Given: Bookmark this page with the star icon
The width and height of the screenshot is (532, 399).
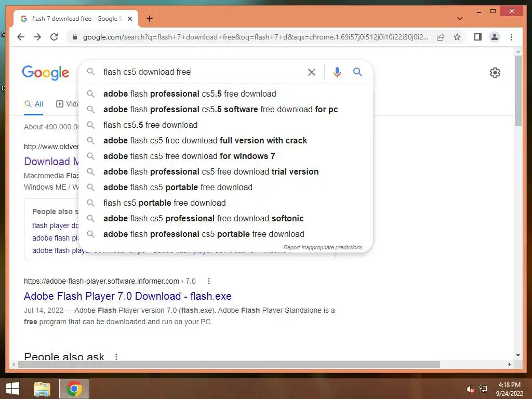Looking at the screenshot, I should 457,37.
